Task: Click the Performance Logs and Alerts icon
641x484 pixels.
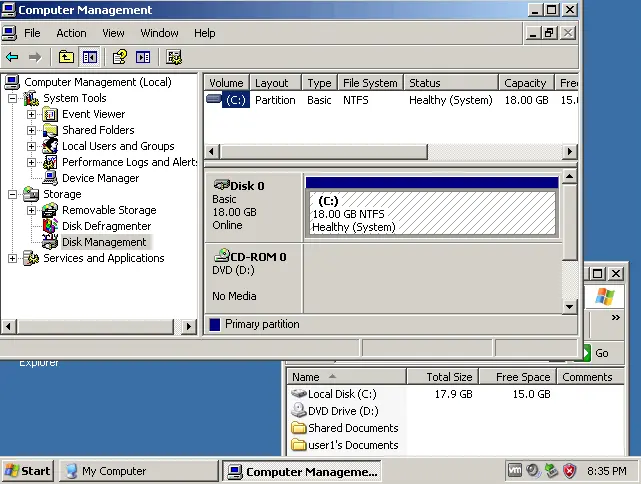Action: [50, 162]
